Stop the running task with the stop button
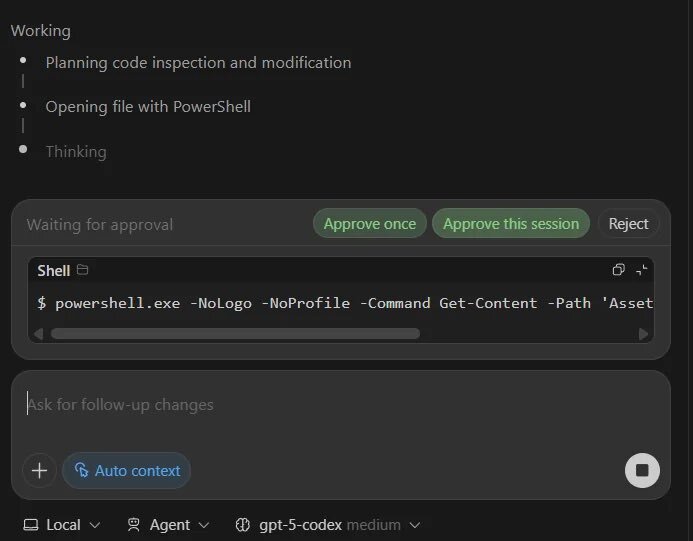The width and height of the screenshot is (693, 541). click(642, 470)
